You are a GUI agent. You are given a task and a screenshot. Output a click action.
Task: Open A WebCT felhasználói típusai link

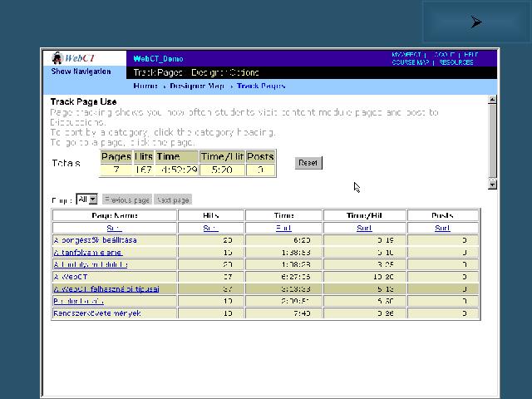click(106, 289)
